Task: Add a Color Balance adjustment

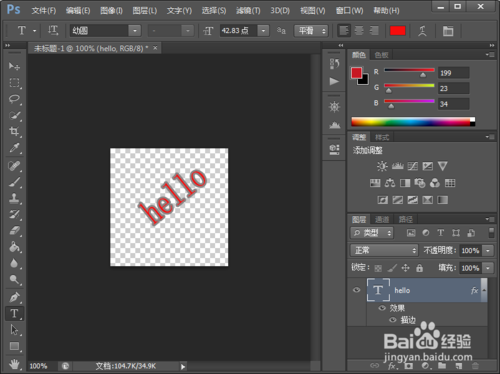Action: [x=390, y=183]
